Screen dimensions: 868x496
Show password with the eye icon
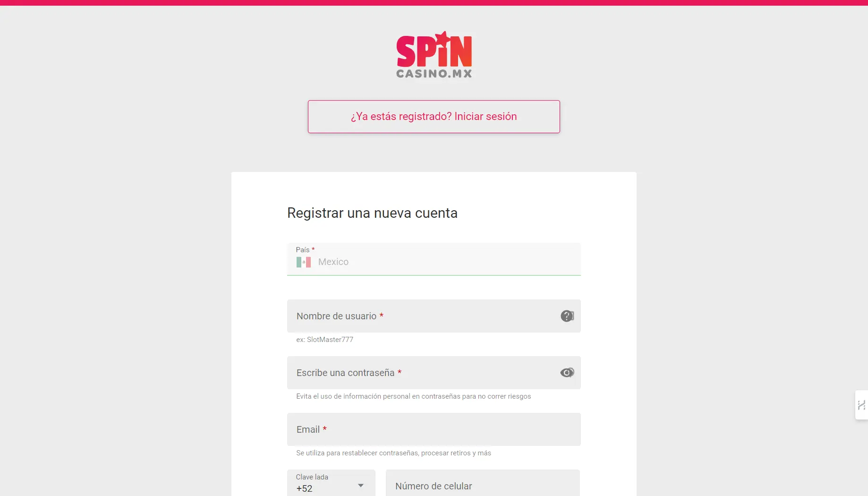coord(567,373)
